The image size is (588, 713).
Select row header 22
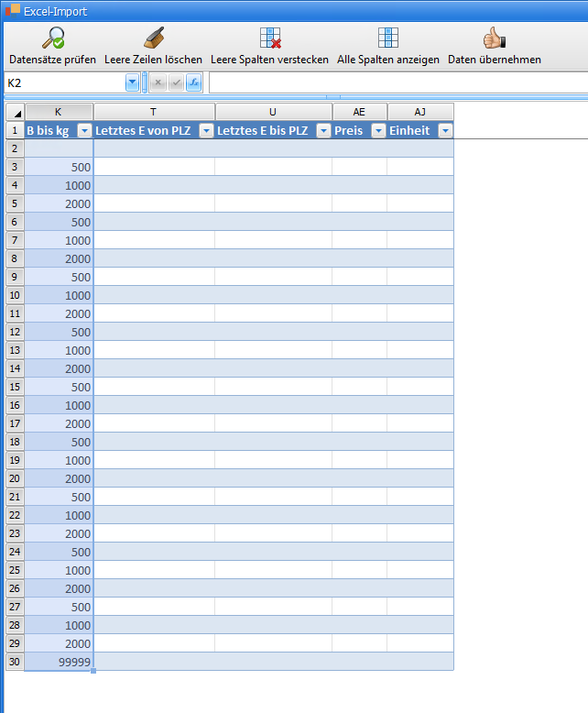pos(15,515)
